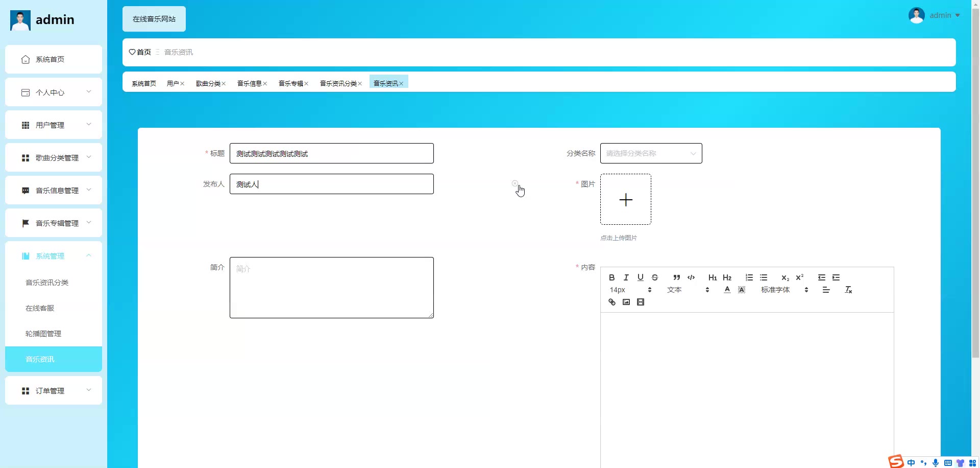Image resolution: width=980 pixels, height=468 pixels.
Task: Underline text with the U icon
Action: pos(640,277)
